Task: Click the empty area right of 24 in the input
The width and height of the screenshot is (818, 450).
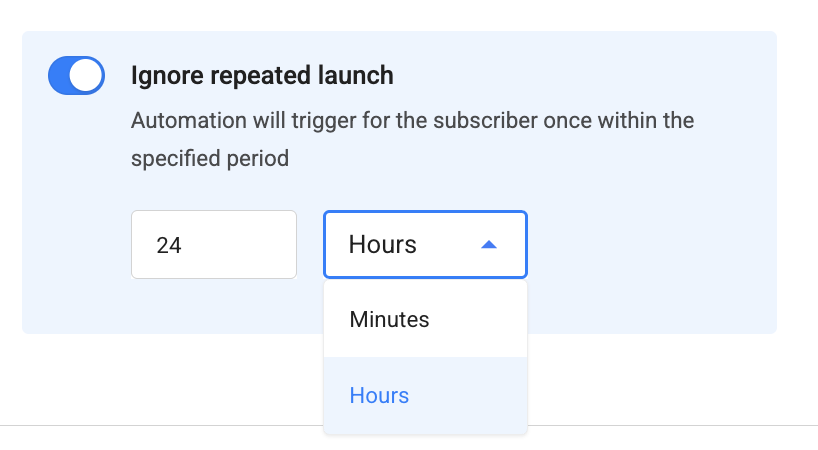Action: click(x=240, y=245)
